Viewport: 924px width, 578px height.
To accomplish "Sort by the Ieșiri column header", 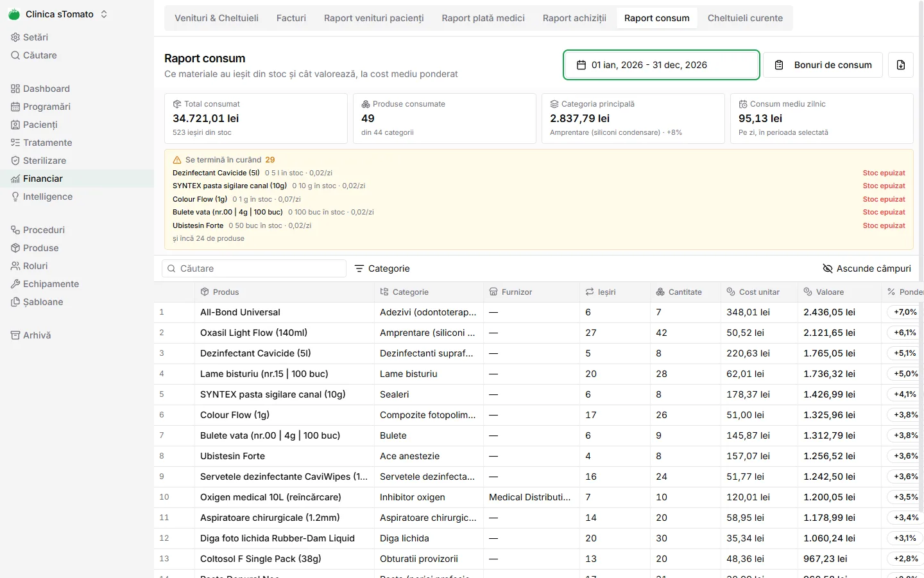I will click(x=615, y=292).
